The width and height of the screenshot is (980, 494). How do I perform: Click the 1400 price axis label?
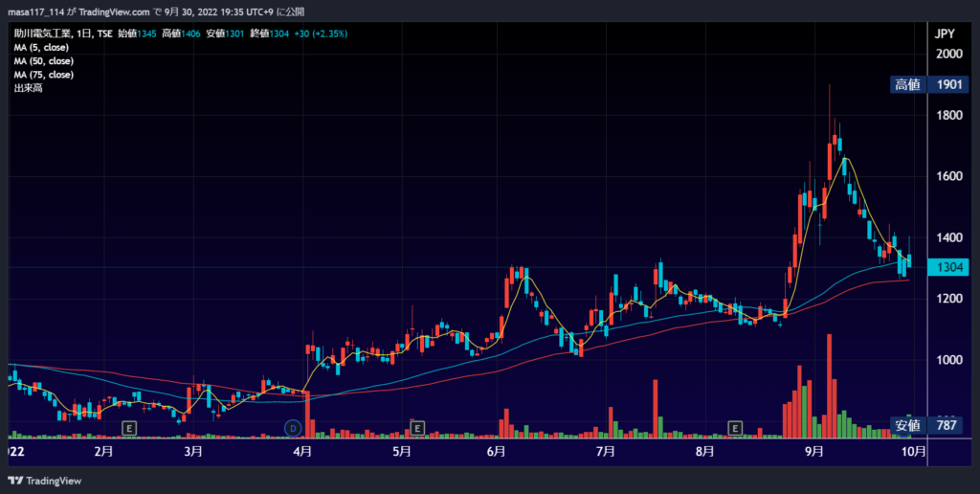pos(948,237)
